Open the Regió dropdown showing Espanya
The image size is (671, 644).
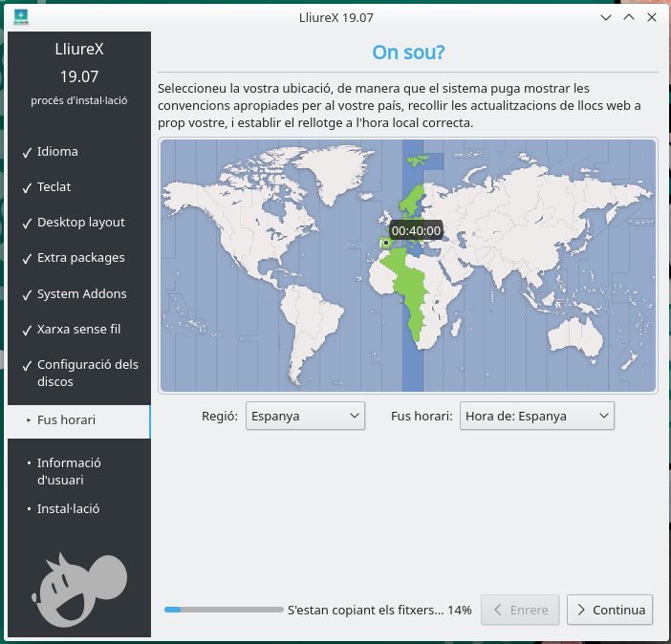(305, 416)
